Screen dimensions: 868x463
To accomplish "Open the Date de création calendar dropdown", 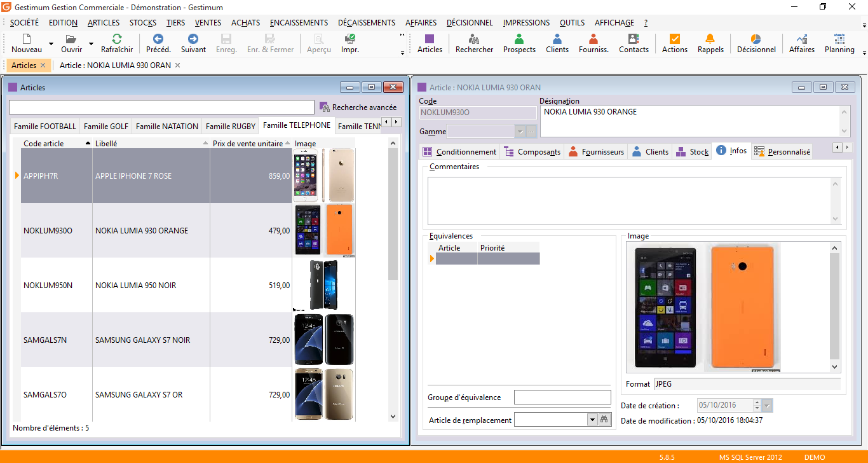I will pos(767,405).
